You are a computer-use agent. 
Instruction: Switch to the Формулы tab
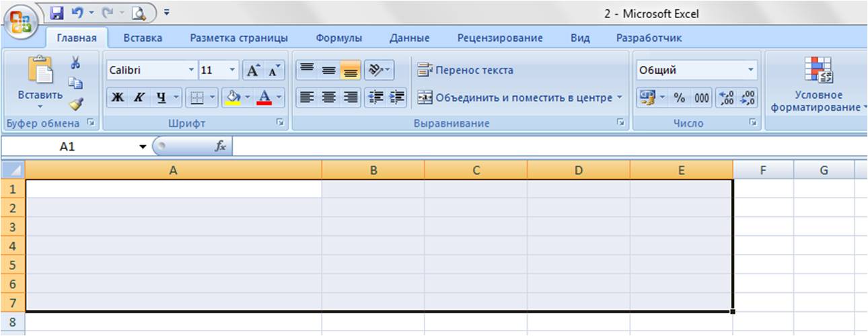click(338, 38)
